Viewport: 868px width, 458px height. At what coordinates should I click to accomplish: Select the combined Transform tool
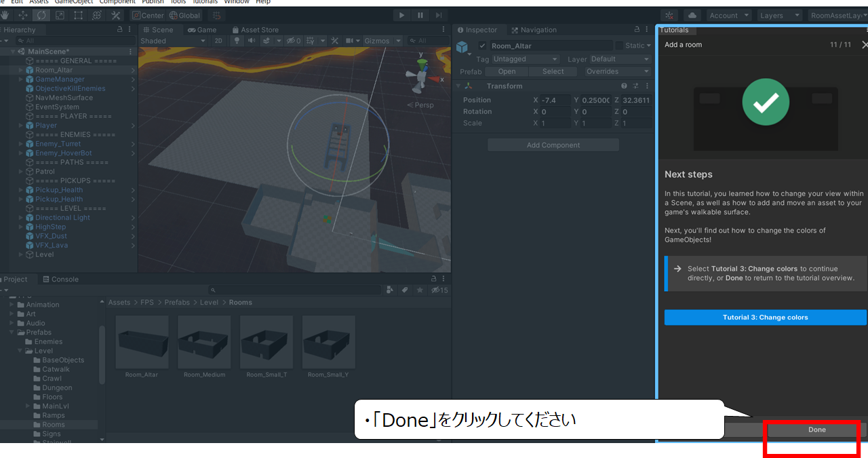click(x=97, y=15)
